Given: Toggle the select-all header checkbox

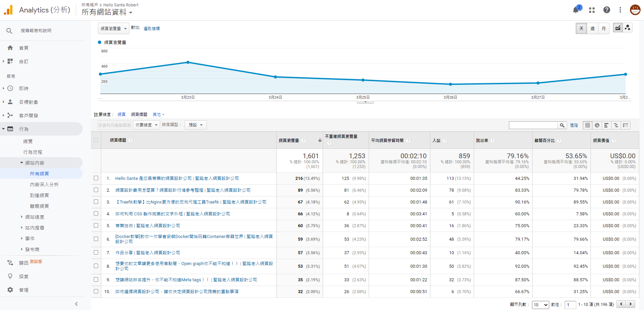Looking at the screenshot, I should tap(96, 140).
